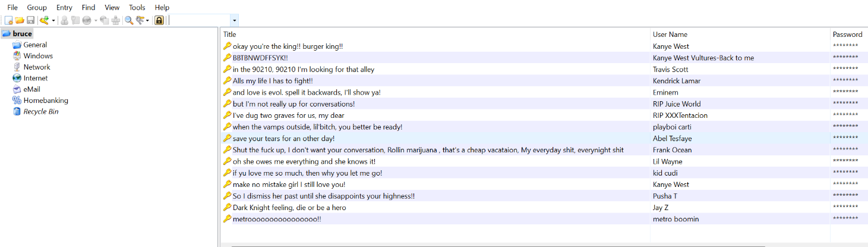Open the Entry menu
868x247 pixels.
click(64, 7)
